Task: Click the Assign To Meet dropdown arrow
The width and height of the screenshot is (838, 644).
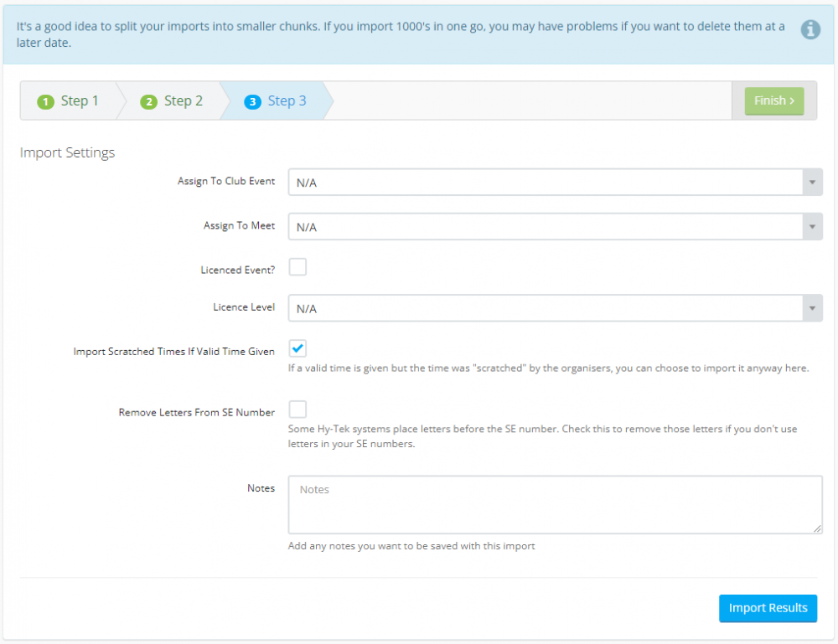Action: point(811,227)
